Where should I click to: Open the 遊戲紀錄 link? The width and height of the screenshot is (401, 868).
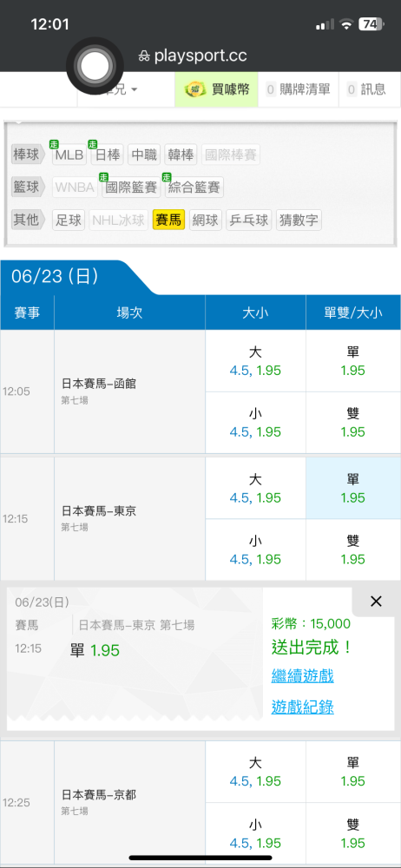pos(302,707)
